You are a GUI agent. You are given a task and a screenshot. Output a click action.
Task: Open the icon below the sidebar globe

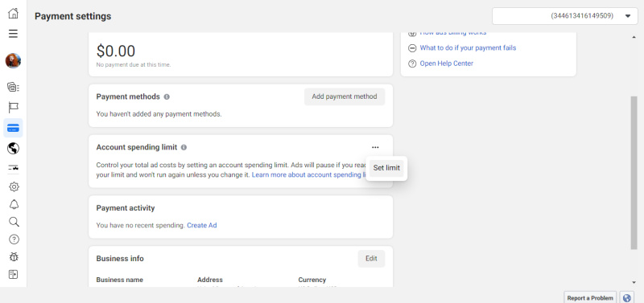13,168
